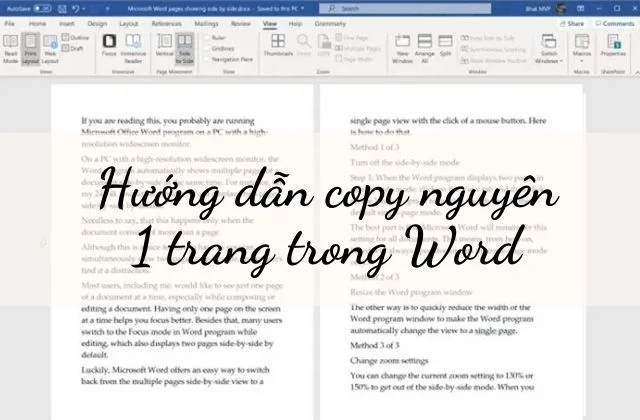Enable the Gridlines checkbox
This screenshot has width=640, height=420.
[207, 48]
